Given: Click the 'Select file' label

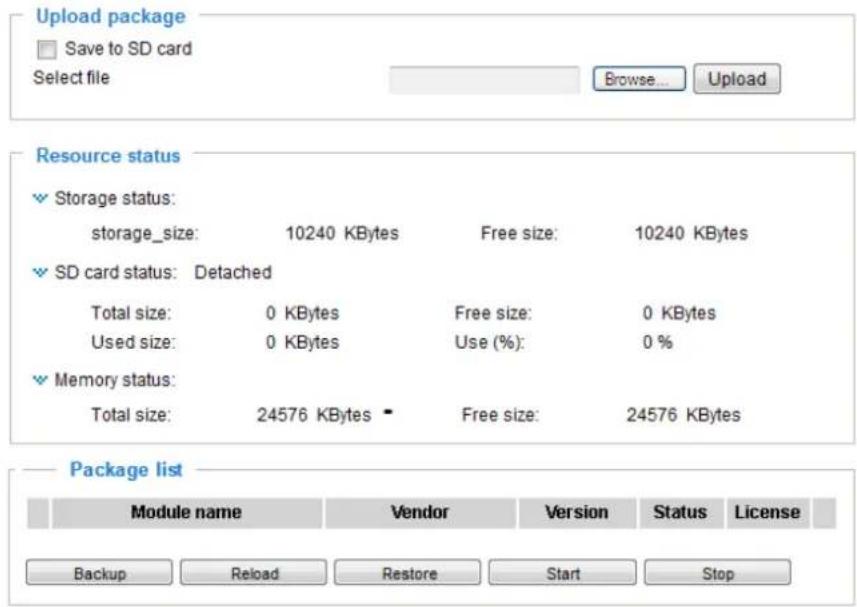Looking at the screenshot, I should (71, 78).
